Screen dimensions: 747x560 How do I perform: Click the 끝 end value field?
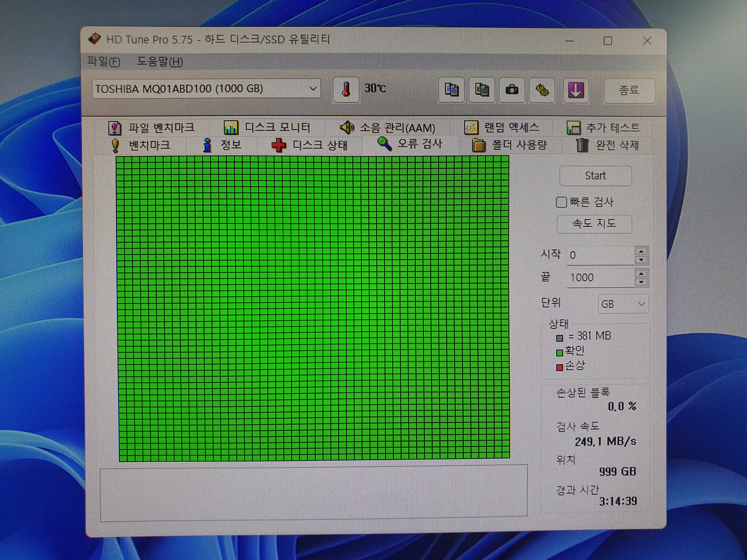(600, 278)
